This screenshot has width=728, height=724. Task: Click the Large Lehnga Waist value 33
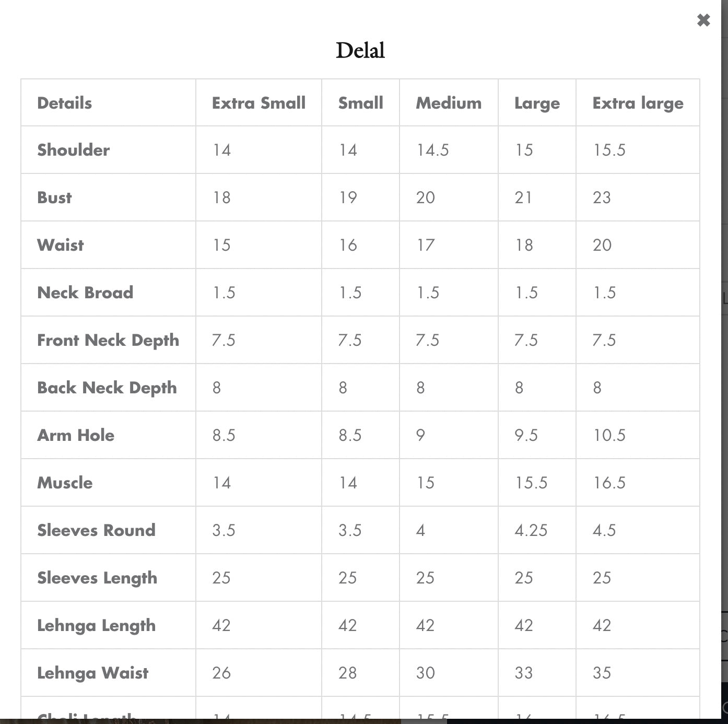524,673
